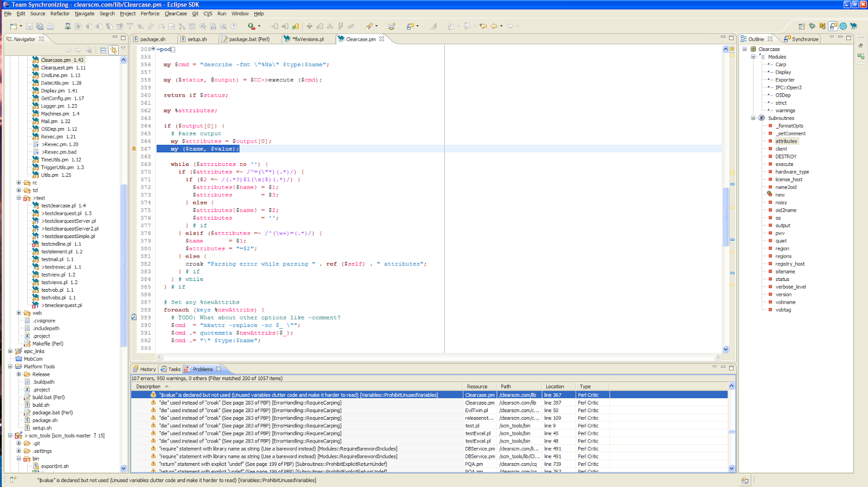The width and height of the screenshot is (868, 487).
Task: Expand the web folder in Navigator
Action: [x=18, y=313]
